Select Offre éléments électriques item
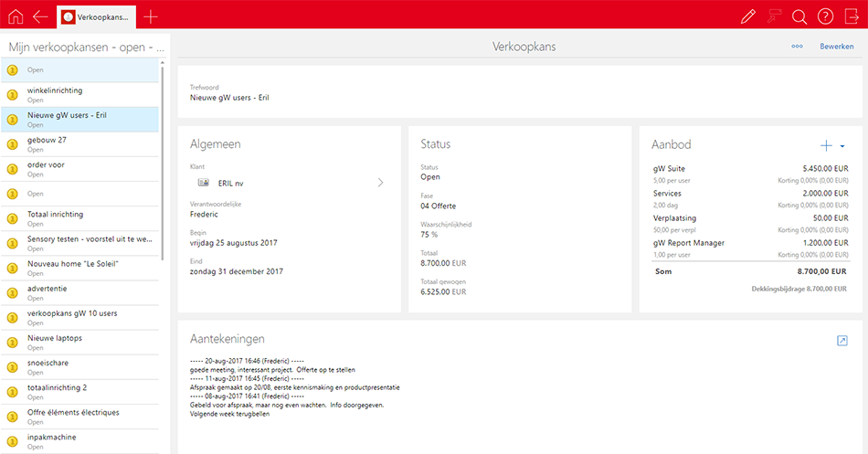Viewport: 868px width, 454px height. pyautogui.click(x=80, y=417)
